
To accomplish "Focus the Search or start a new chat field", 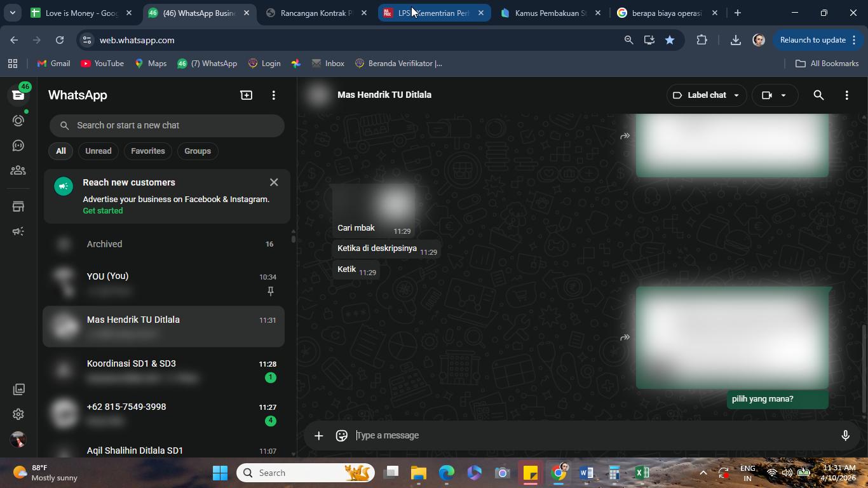I will click(167, 125).
